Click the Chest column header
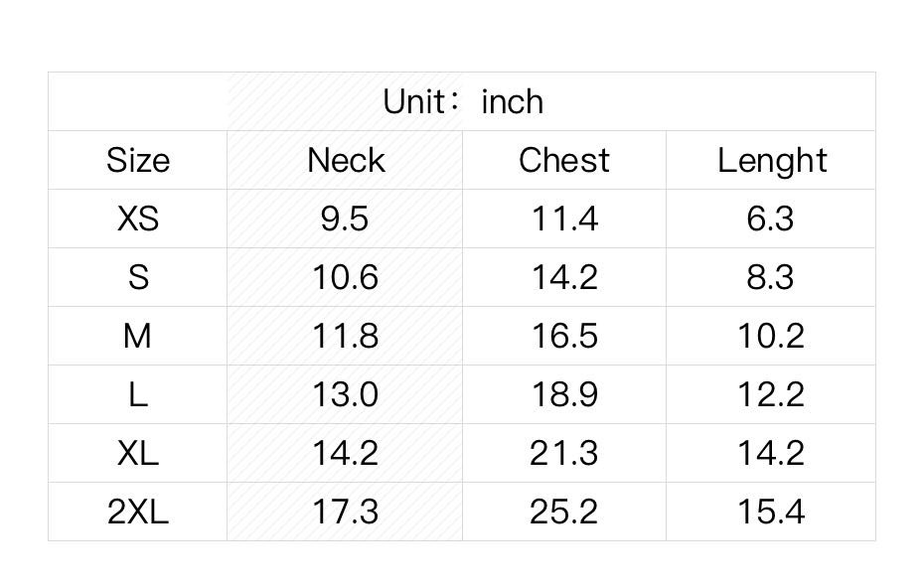Viewport: 924px width, 588px height. (x=564, y=160)
